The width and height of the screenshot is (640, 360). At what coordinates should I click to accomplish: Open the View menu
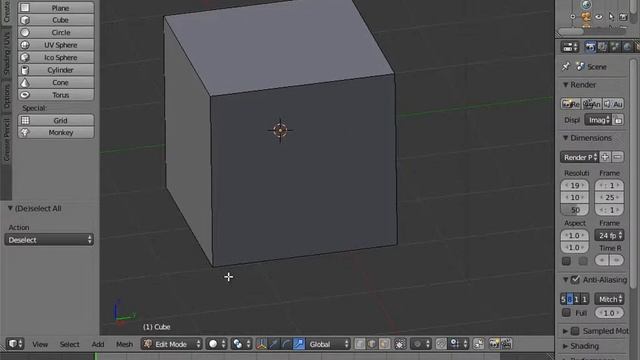(x=40, y=344)
